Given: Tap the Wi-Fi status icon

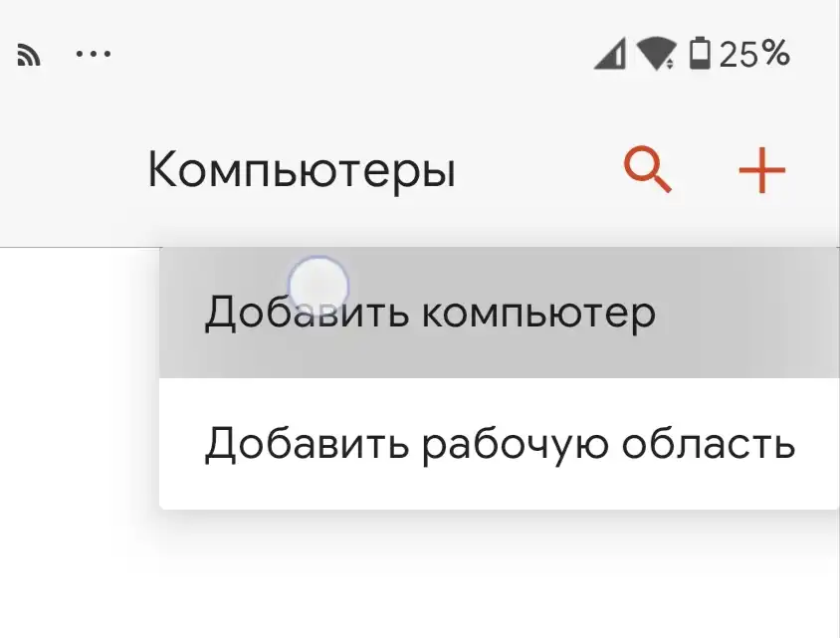Looking at the screenshot, I should [x=656, y=55].
